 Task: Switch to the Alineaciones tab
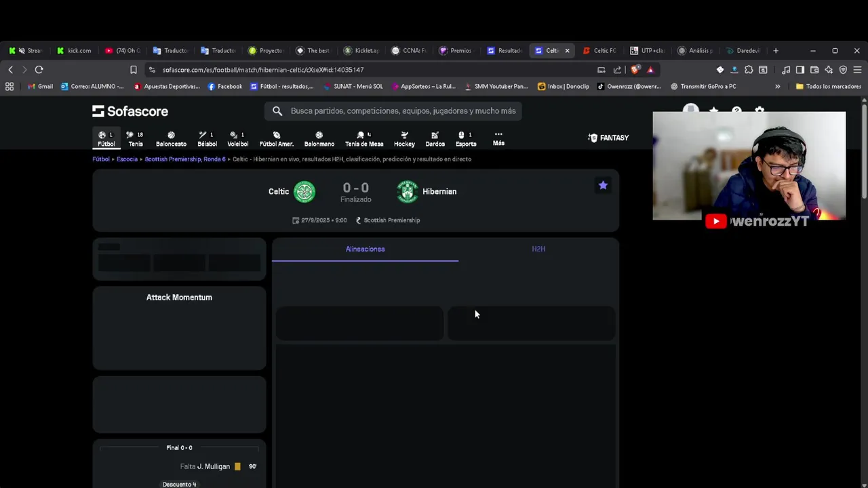[x=365, y=249]
